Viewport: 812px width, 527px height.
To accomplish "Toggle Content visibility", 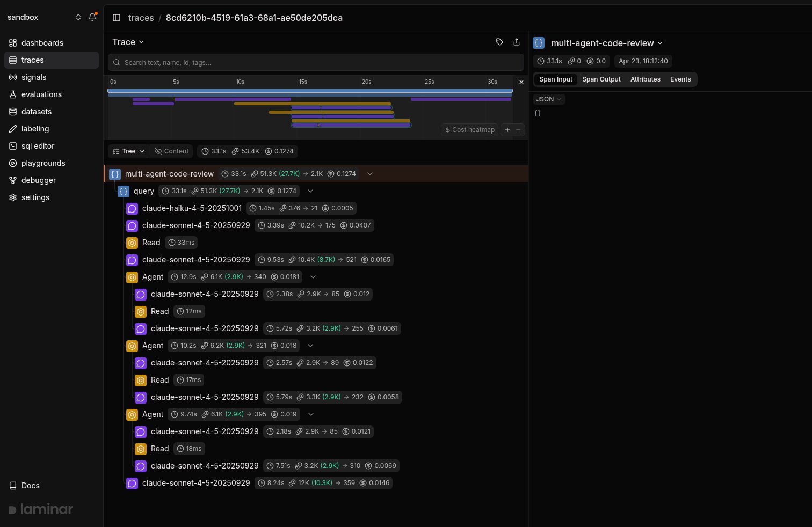I will [x=172, y=151].
